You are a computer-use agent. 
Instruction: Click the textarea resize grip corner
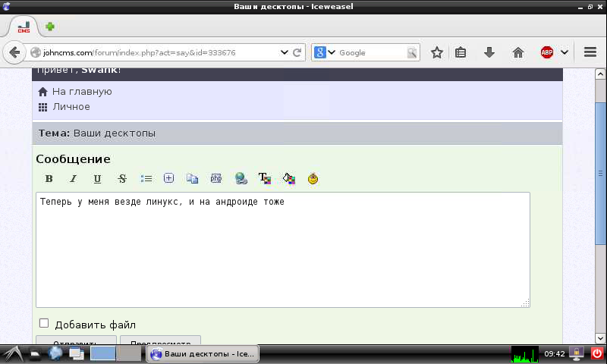click(525, 303)
